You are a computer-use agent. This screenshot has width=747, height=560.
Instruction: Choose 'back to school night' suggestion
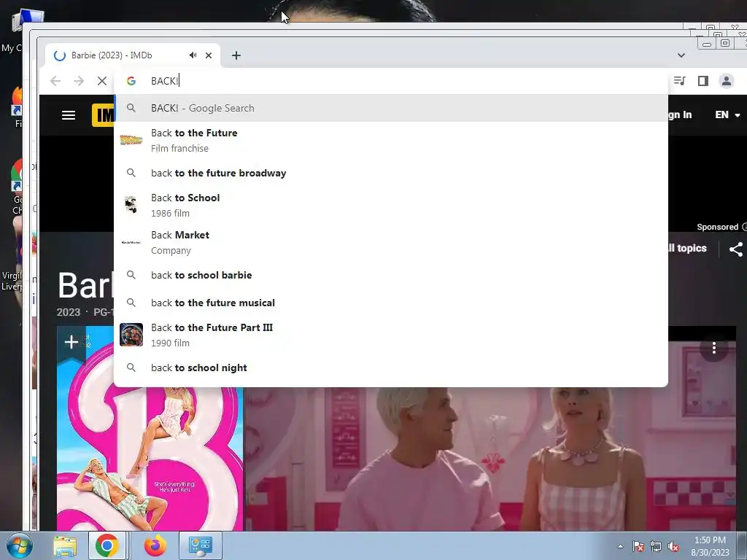[391, 367]
